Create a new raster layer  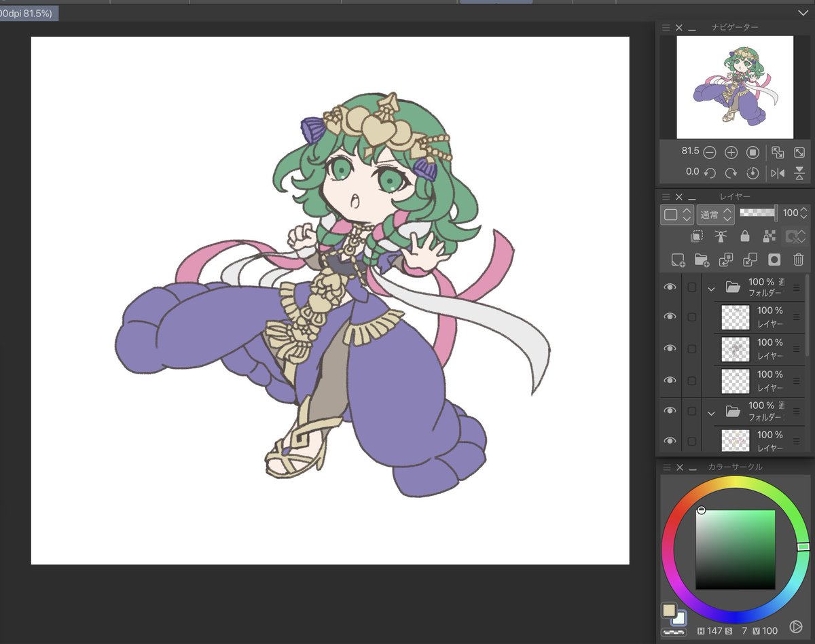click(x=677, y=260)
